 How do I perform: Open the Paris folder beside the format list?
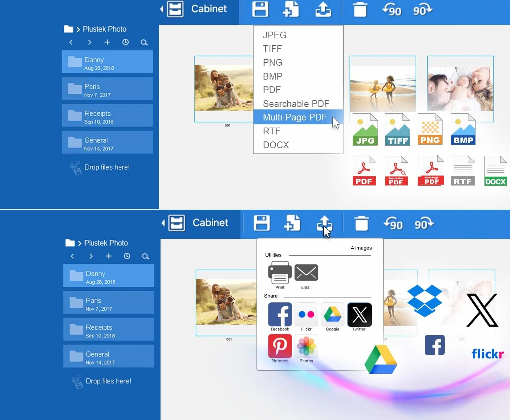tap(107, 88)
